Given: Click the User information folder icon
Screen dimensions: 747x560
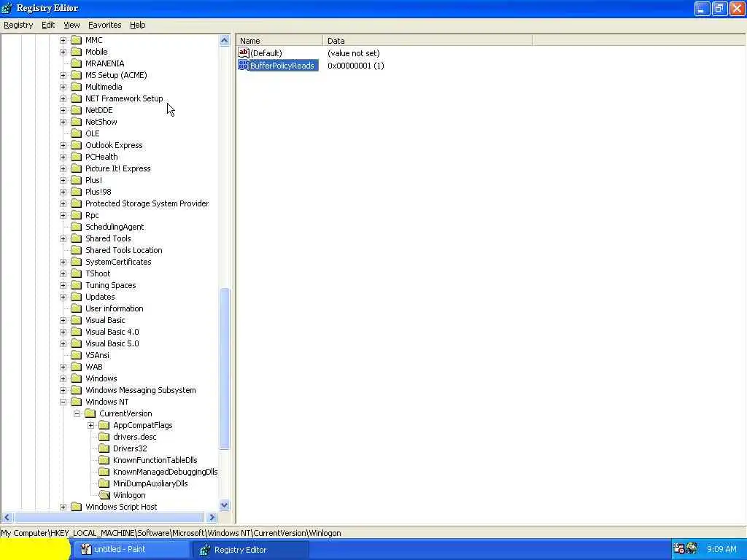Looking at the screenshot, I should [76, 308].
